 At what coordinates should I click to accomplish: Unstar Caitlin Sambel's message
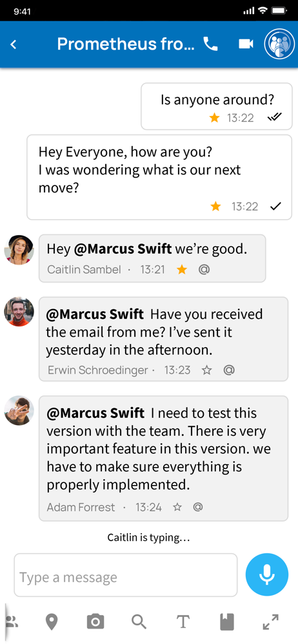pyautogui.click(x=181, y=269)
